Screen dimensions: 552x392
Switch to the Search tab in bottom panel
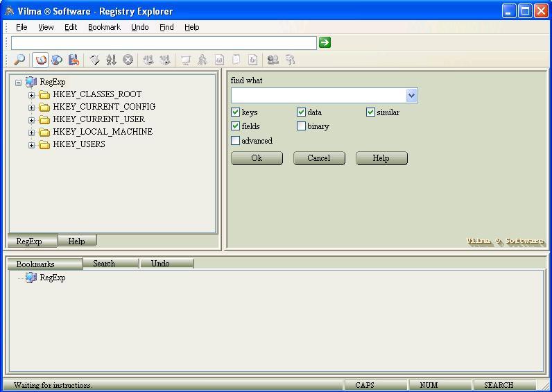point(110,264)
